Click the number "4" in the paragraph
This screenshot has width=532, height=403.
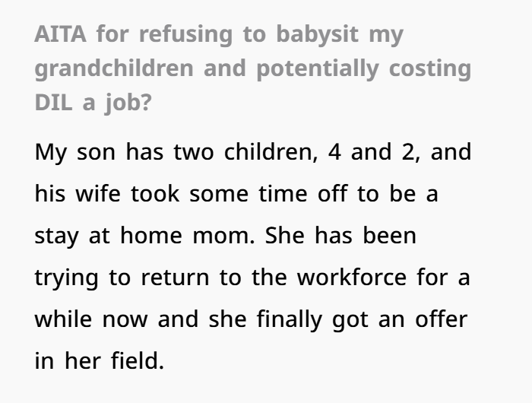pos(334,152)
